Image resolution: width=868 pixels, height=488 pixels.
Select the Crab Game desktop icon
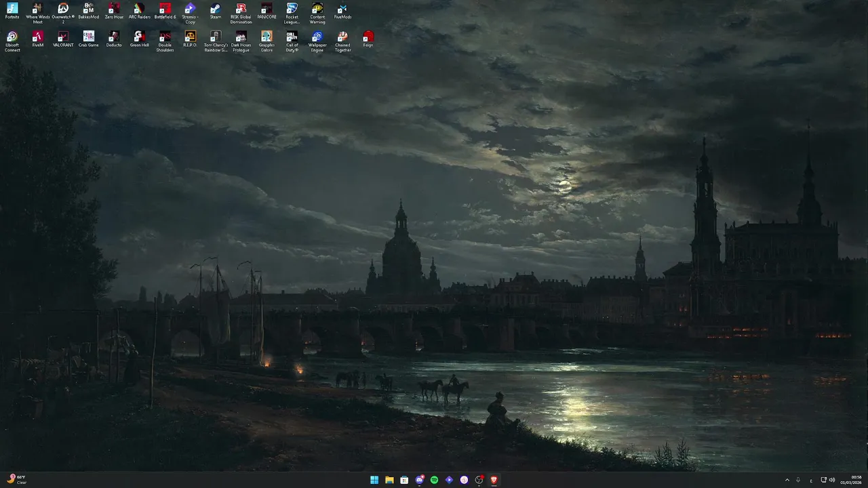(88, 39)
